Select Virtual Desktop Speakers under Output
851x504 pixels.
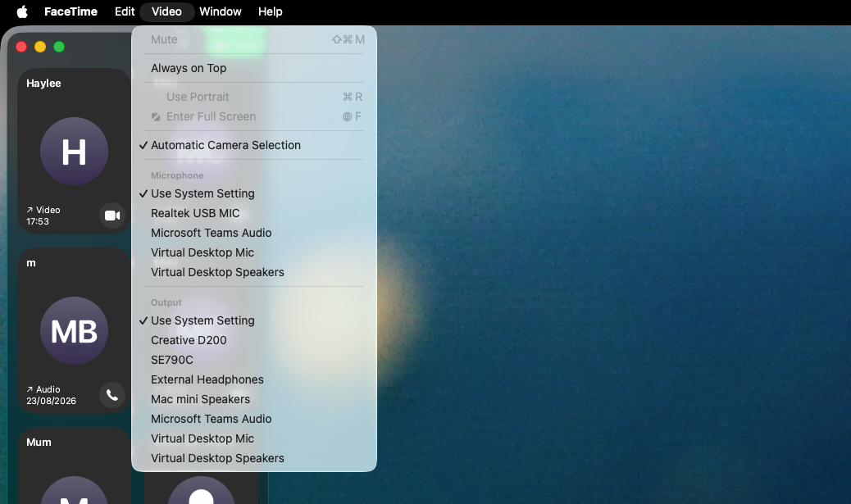pos(254,458)
